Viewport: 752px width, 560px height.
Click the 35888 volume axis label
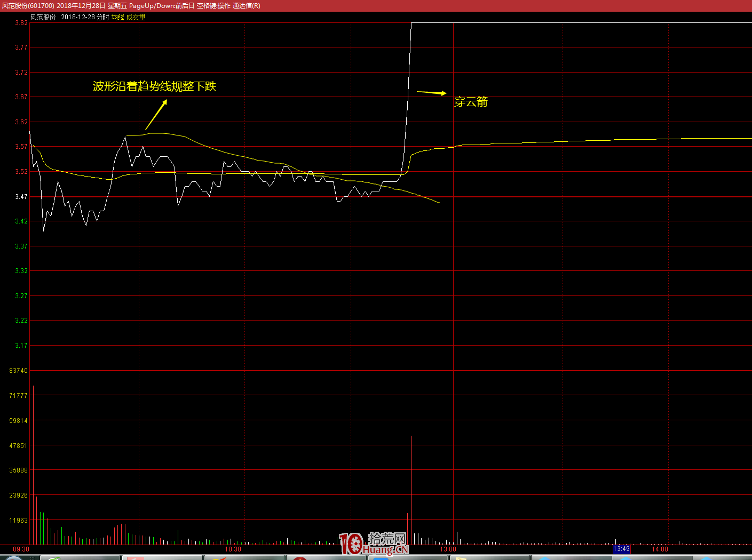(x=18, y=470)
